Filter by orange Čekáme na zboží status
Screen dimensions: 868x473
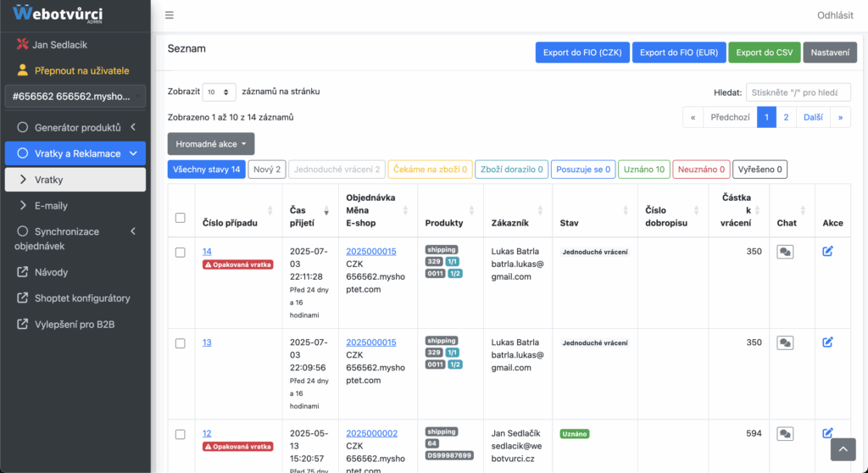click(x=430, y=170)
